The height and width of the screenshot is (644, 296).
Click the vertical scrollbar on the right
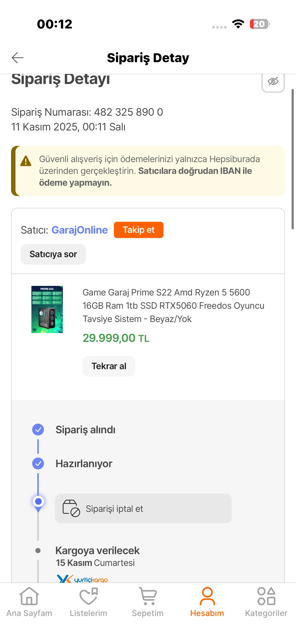click(x=293, y=159)
